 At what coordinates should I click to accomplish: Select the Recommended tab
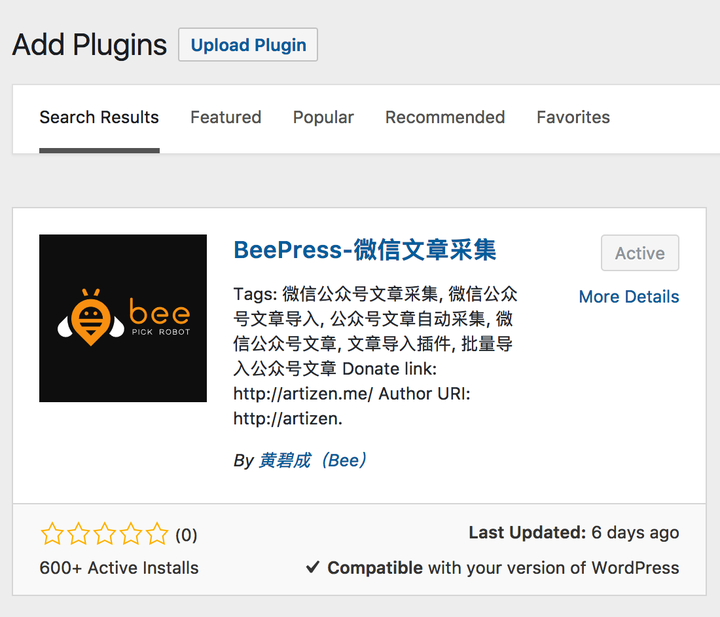pyautogui.click(x=445, y=117)
